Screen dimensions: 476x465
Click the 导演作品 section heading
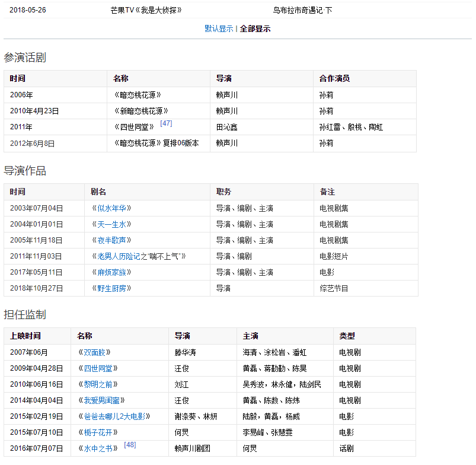(x=25, y=171)
